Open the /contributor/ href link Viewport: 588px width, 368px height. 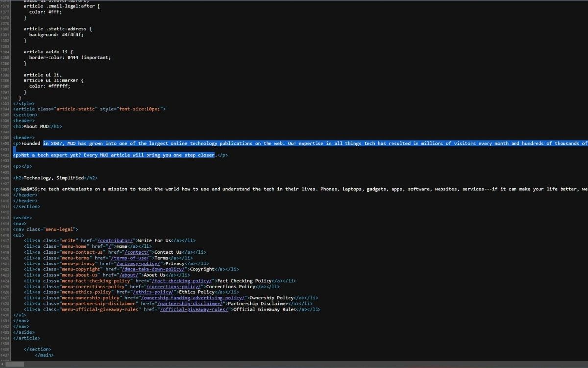[115, 241]
